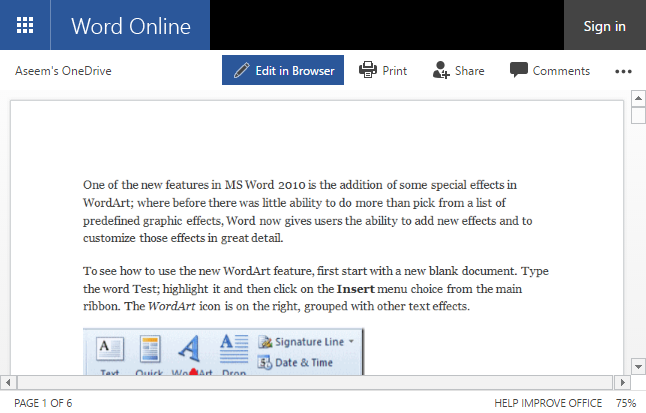This screenshot has width=646, height=413.
Task: Click the vertical scrollbar down arrow
Action: pos(637,365)
